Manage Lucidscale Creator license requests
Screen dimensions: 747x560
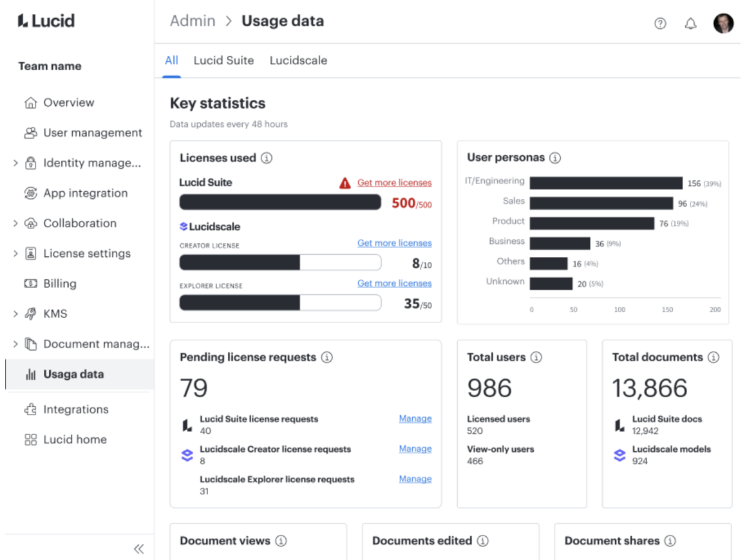pos(415,449)
